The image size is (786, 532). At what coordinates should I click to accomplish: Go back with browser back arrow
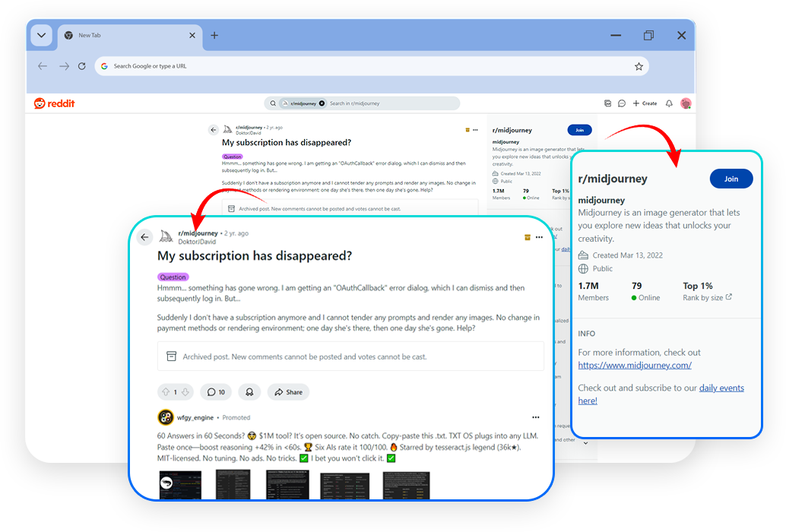43,66
